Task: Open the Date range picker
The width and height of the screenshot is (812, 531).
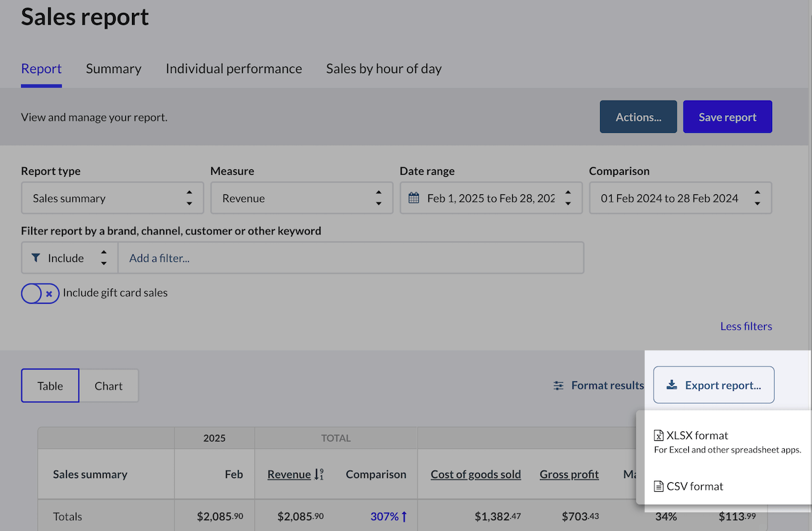Action: point(491,198)
